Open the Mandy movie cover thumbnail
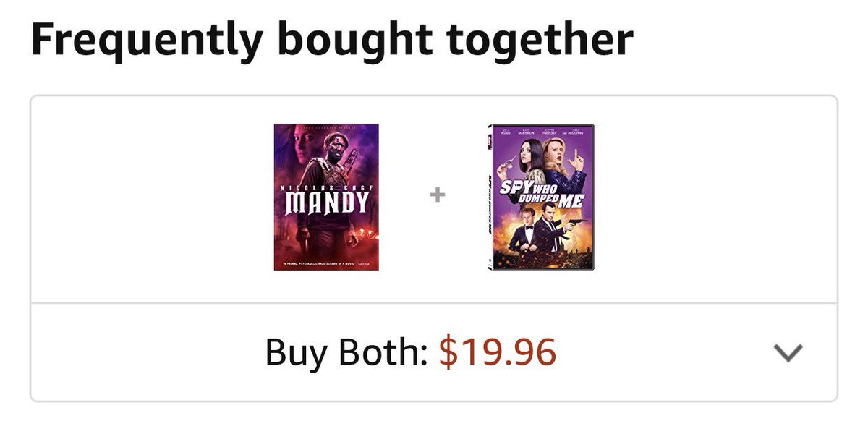 click(326, 197)
